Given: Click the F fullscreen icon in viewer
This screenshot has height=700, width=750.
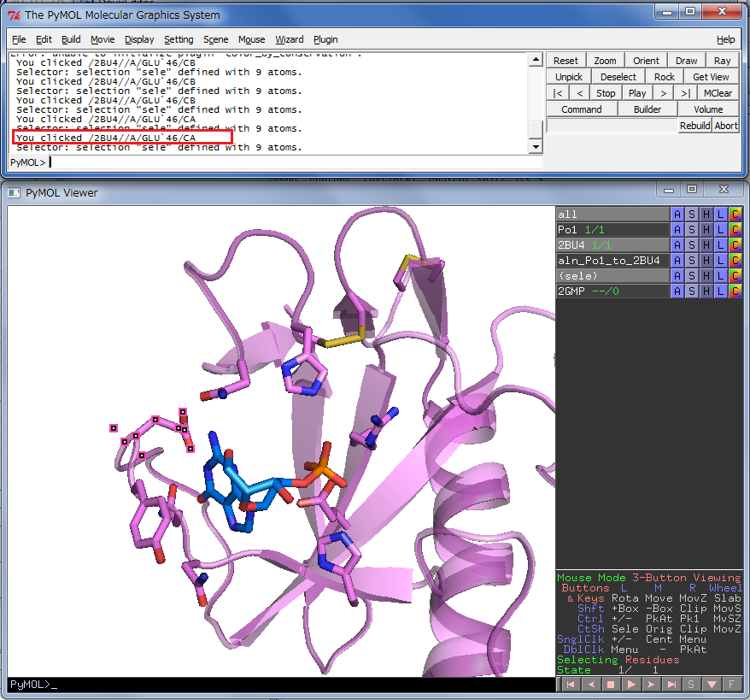Looking at the screenshot, I should [x=732, y=685].
